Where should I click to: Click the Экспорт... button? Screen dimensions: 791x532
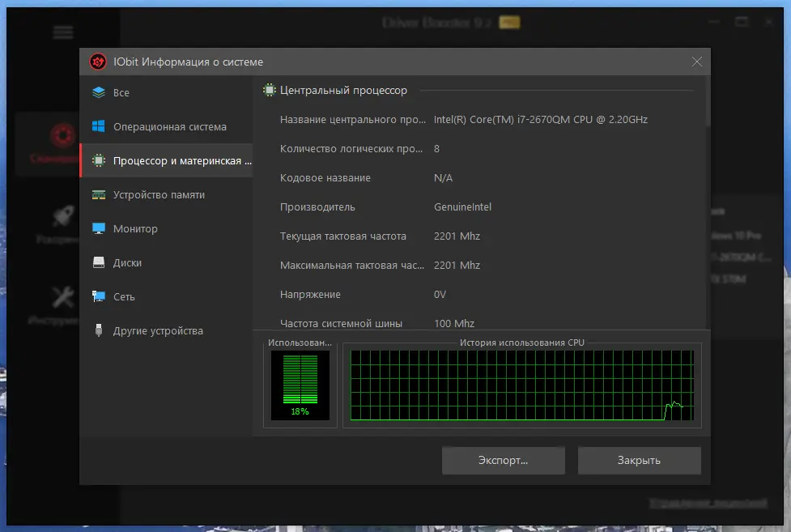(x=504, y=460)
